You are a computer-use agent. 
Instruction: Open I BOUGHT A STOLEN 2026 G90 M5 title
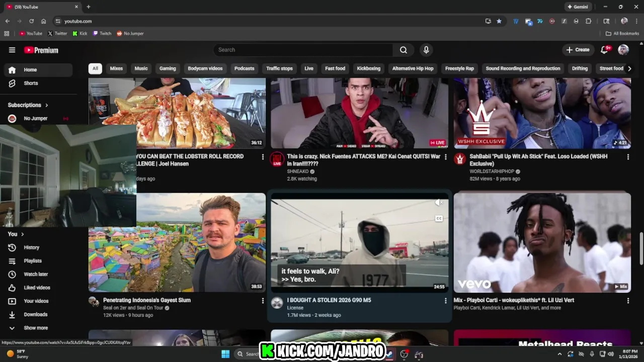click(x=329, y=300)
